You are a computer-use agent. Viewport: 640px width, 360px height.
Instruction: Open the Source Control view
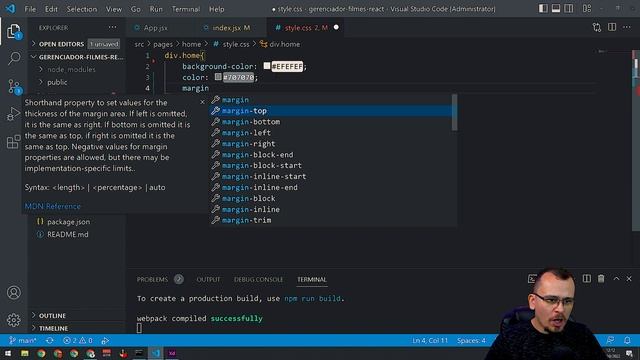(x=13, y=86)
